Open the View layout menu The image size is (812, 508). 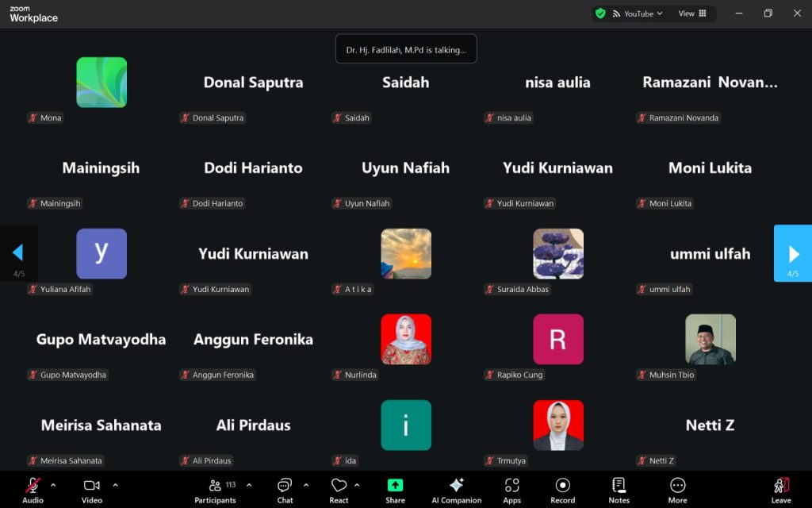pos(691,13)
